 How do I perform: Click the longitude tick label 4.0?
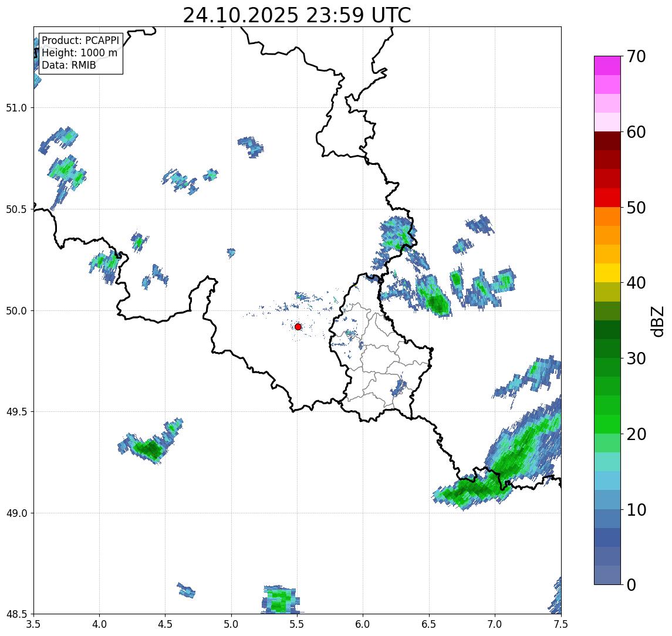(99, 624)
